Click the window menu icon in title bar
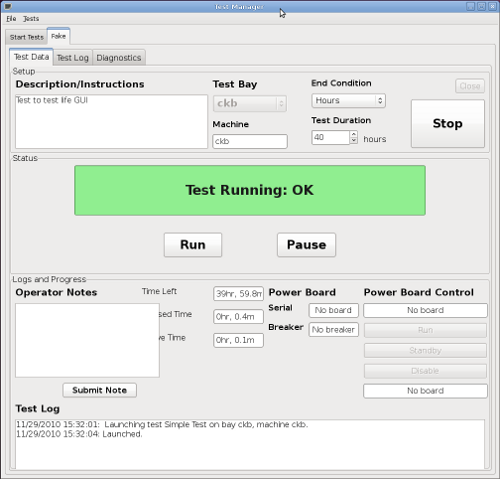The width and height of the screenshot is (500, 479). coord(7,6)
